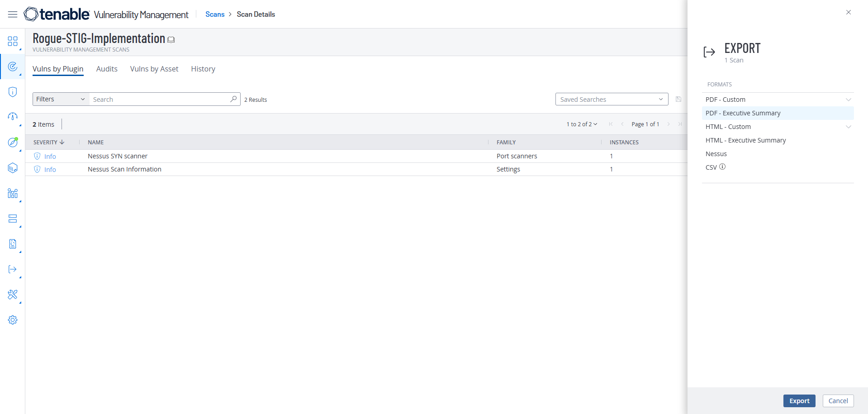This screenshot has height=414, width=868.
Task: Open the shield info sidebar icon
Action: pyautogui.click(x=13, y=92)
